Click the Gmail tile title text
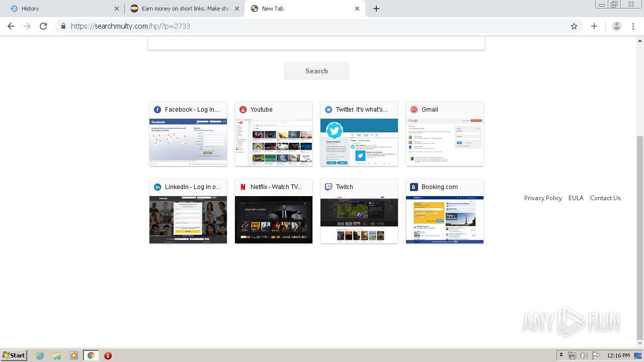Viewport: 644px width, 362px height. click(430, 110)
